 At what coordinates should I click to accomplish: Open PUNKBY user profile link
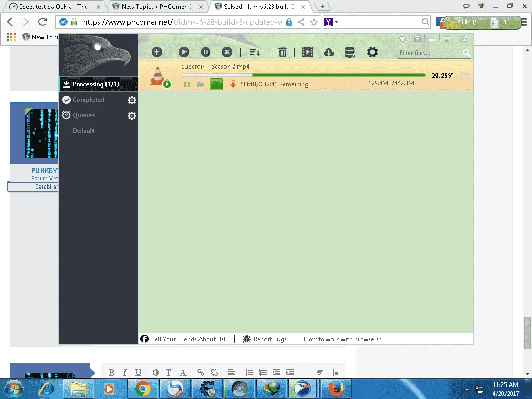pyautogui.click(x=45, y=170)
